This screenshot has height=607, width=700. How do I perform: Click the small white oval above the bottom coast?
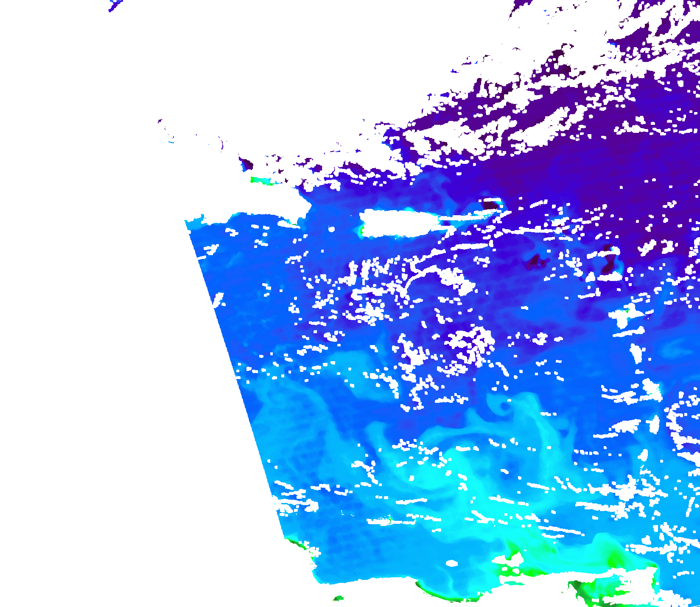[452, 563]
